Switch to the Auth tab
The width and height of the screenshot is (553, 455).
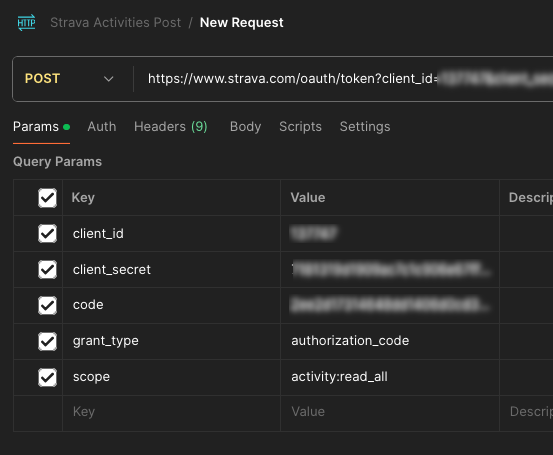click(x=102, y=127)
